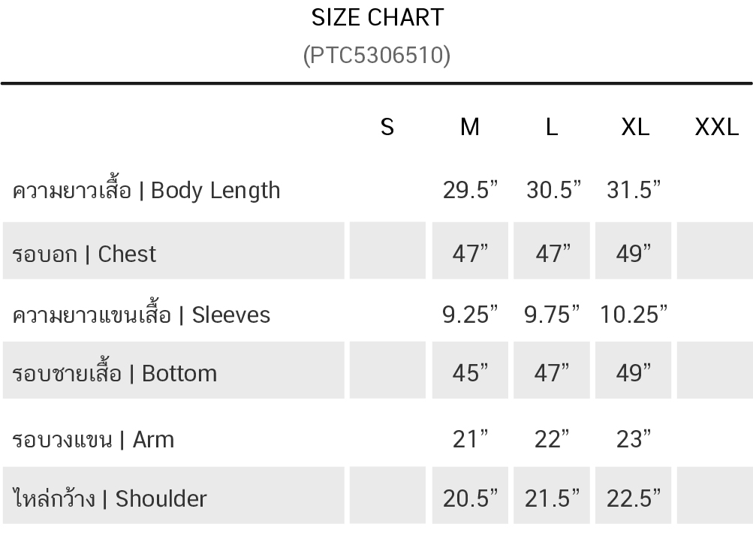Screen dimensions: 753x560
Task: Click the Arm row label
Action: 93,439
